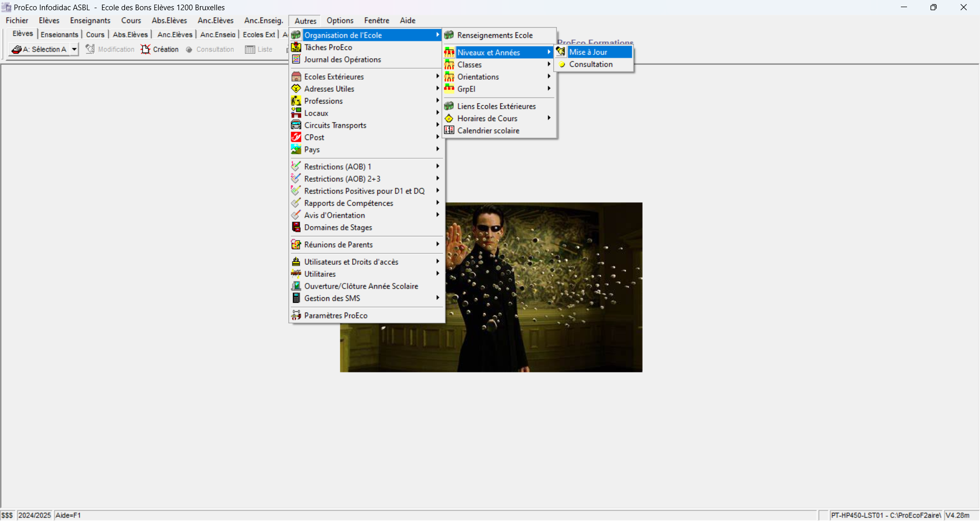Open the Aide menu
Image resolution: width=980 pixels, height=521 pixels.
point(408,20)
